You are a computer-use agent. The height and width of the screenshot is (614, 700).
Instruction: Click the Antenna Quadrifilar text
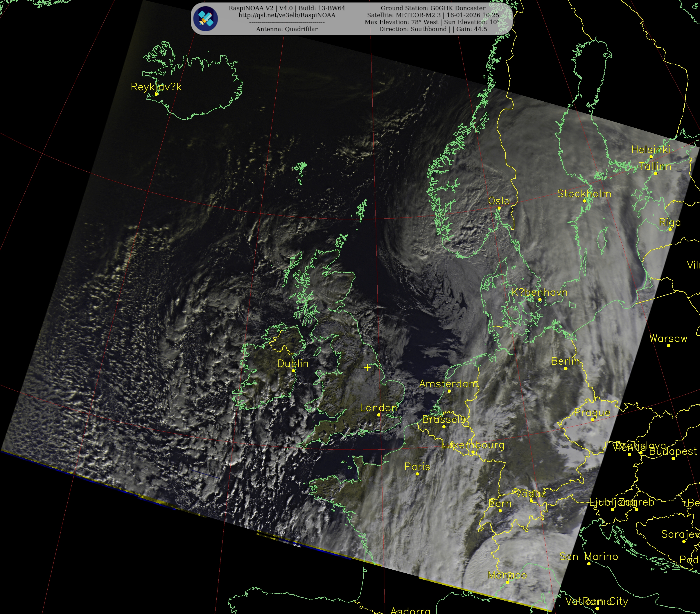coord(287,29)
